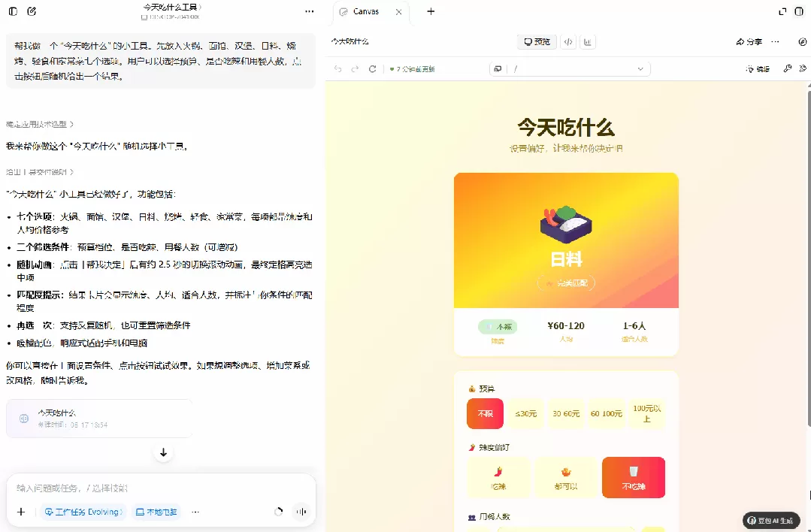Choose the 不吃辣 no-spice preference
811x532 pixels.
click(634, 478)
